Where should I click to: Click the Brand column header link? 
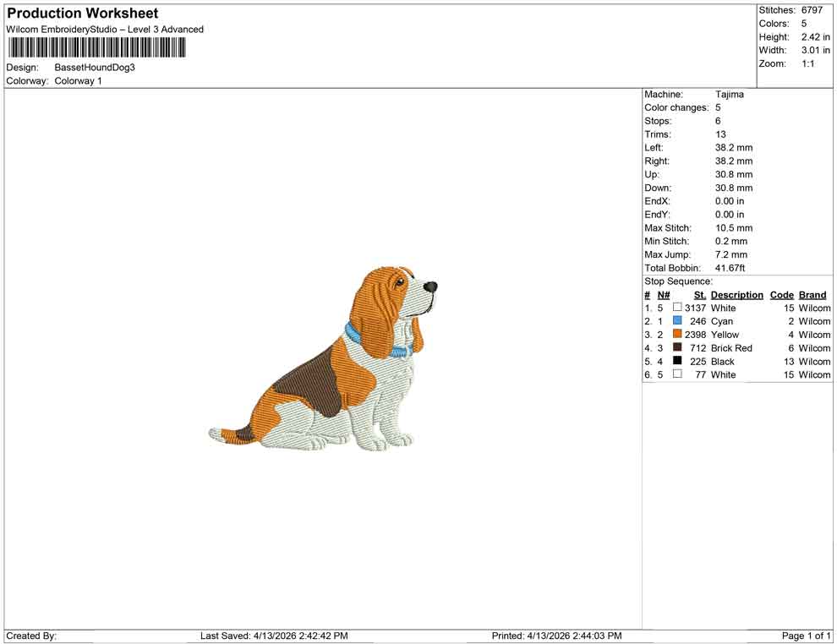tap(812, 294)
